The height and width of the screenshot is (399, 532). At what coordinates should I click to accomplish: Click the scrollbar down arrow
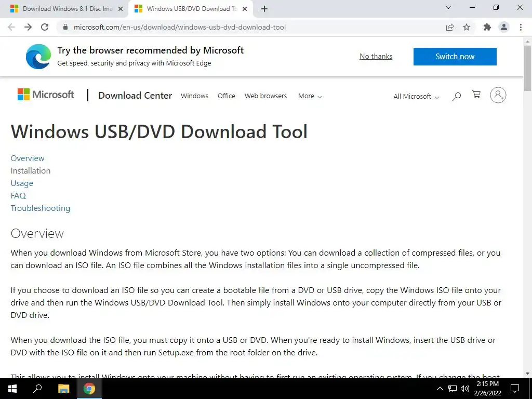coord(527,374)
